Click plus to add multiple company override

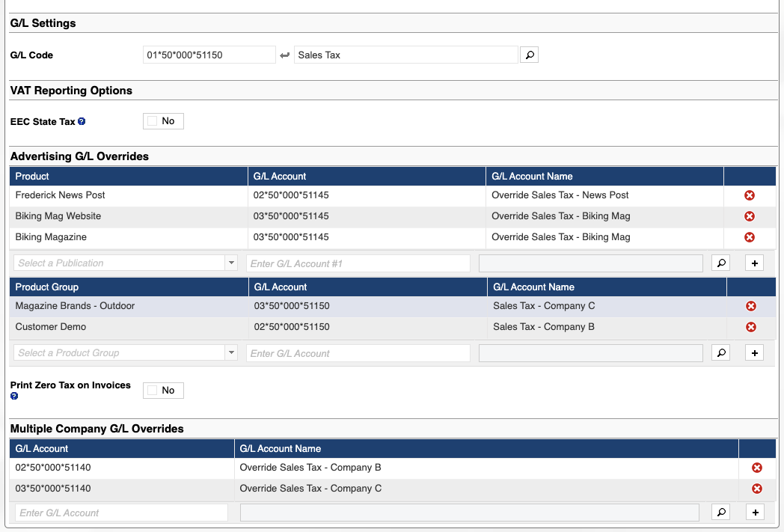tap(755, 513)
